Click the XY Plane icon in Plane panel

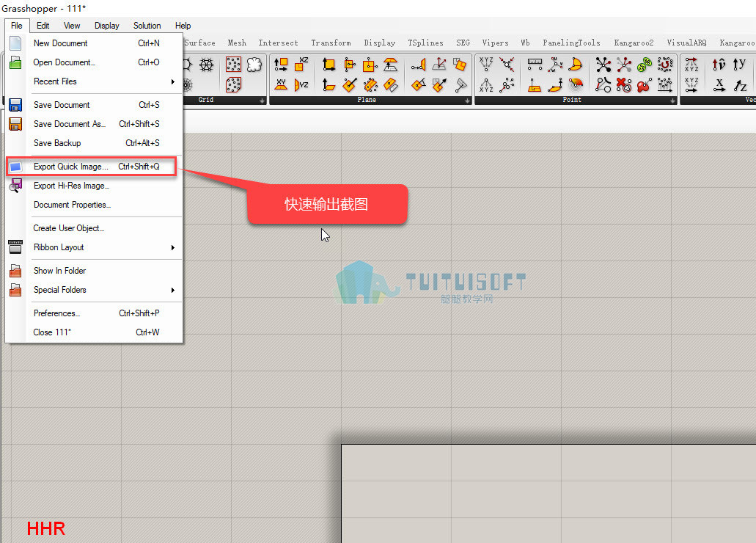[x=281, y=84]
